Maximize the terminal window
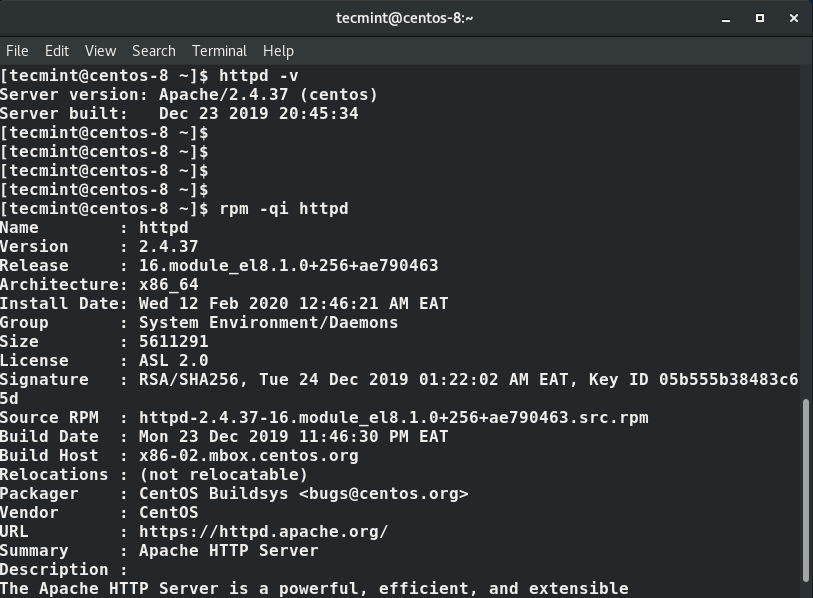Image resolution: width=813 pixels, height=598 pixels. (760, 18)
